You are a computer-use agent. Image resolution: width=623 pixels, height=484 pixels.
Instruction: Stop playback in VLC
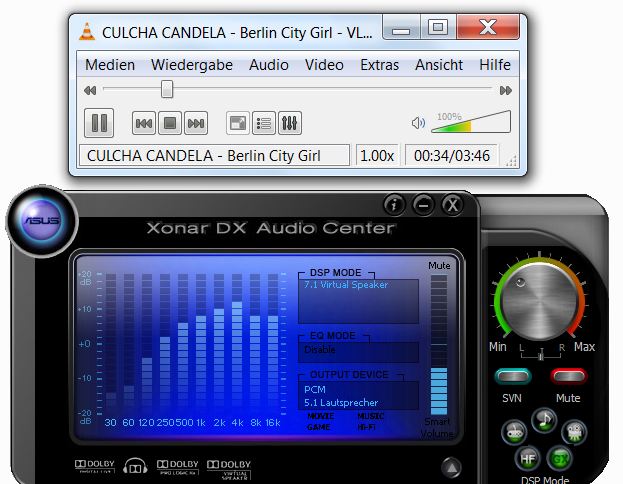click(170, 123)
